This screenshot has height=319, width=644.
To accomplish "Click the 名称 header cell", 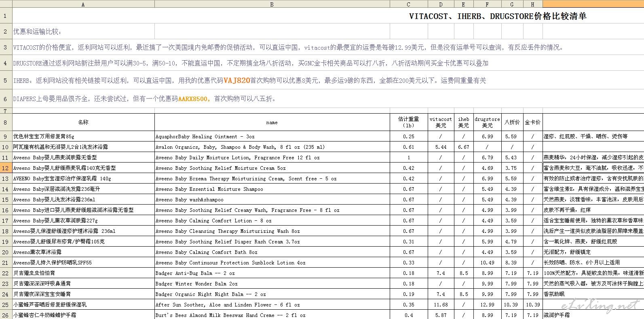I will pyautogui.click(x=83, y=122).
